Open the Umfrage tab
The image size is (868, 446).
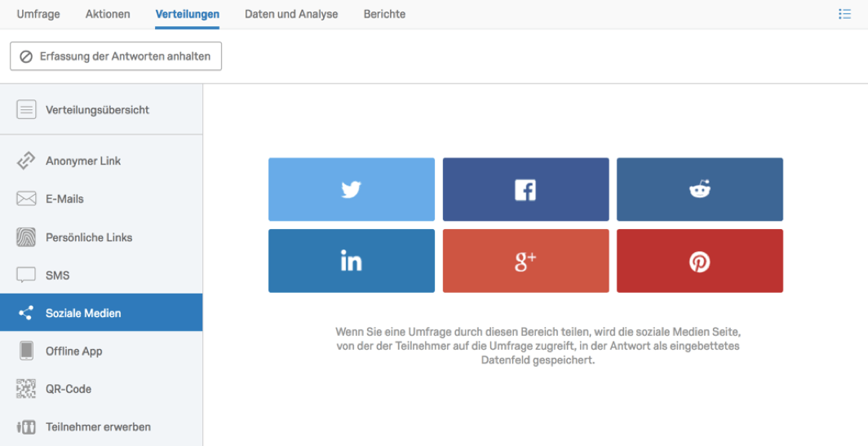pos(38,15)
